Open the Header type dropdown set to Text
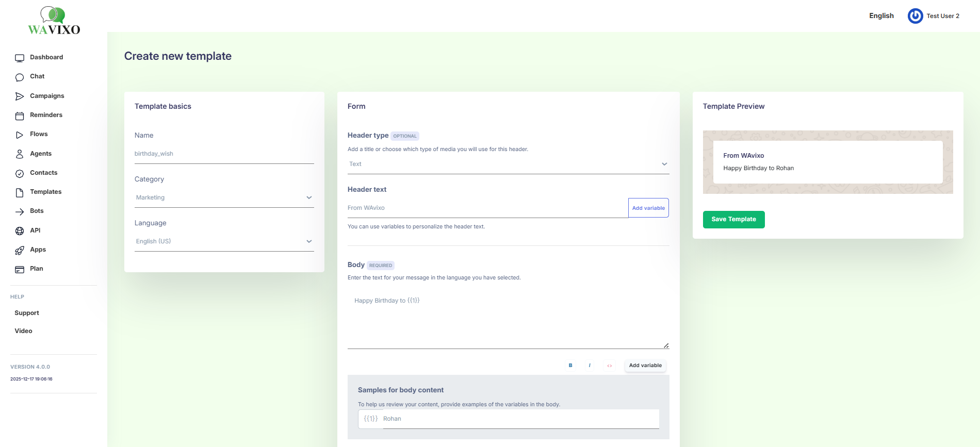Screen dimensions: 980x447 (x=508, y=164)
